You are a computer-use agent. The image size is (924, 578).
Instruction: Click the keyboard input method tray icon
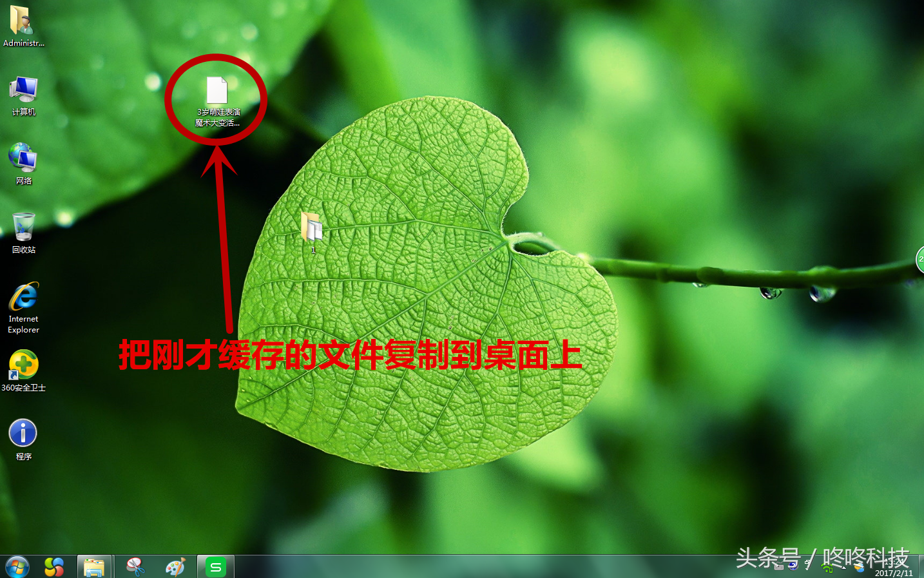click(x=779, y=566)
